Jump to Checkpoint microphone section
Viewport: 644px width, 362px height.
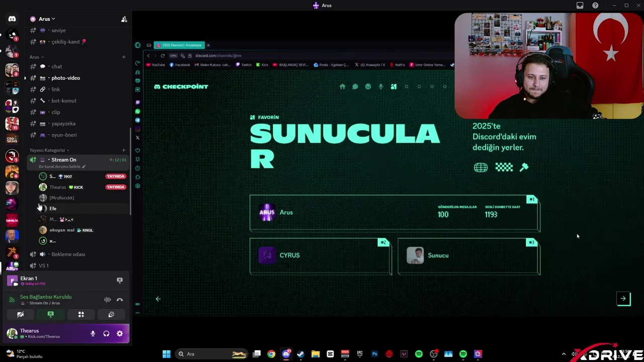point(381,86)
